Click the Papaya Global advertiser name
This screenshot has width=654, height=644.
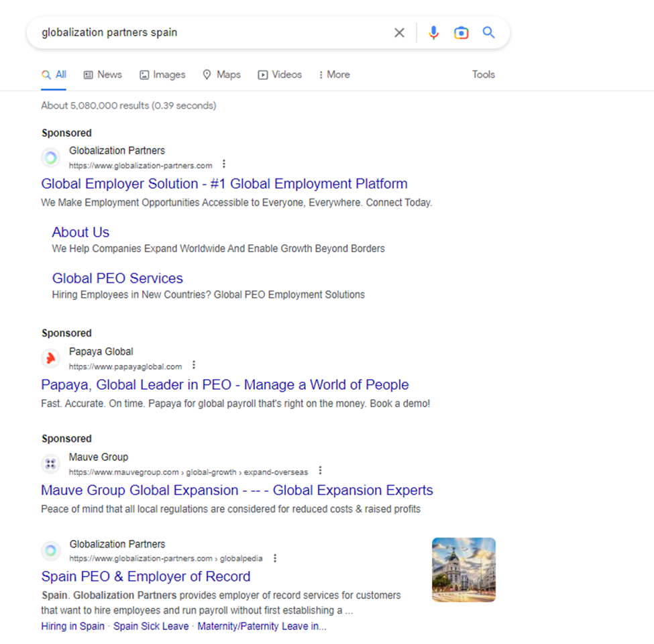point(101,352)
